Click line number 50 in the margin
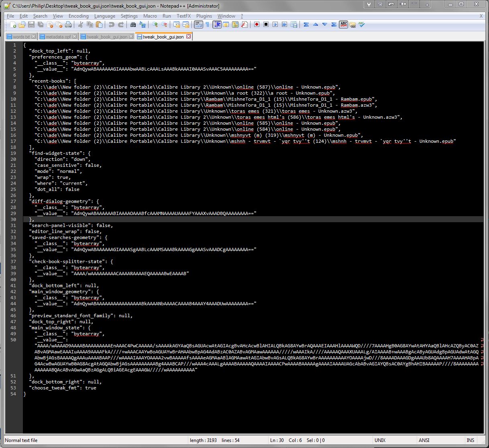Screen dimensions: 489x448 coord(14,340)
